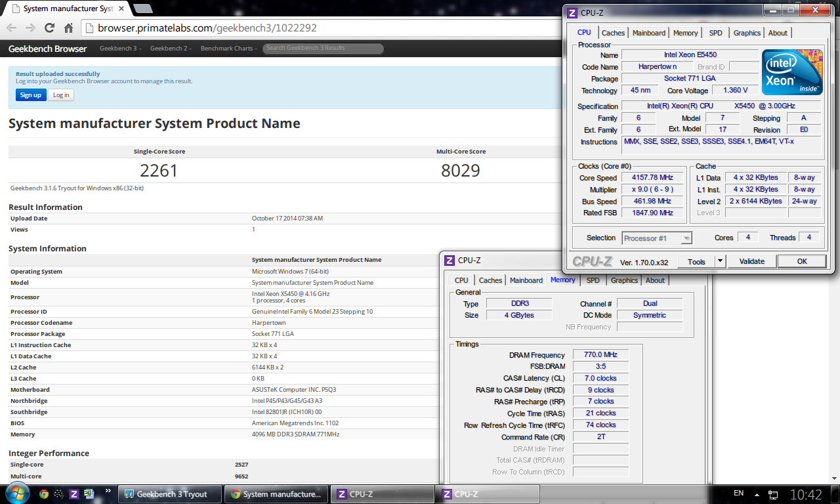Click Command Rate value 2T
Screen dimensions: 840x504
tap(600, 437)
